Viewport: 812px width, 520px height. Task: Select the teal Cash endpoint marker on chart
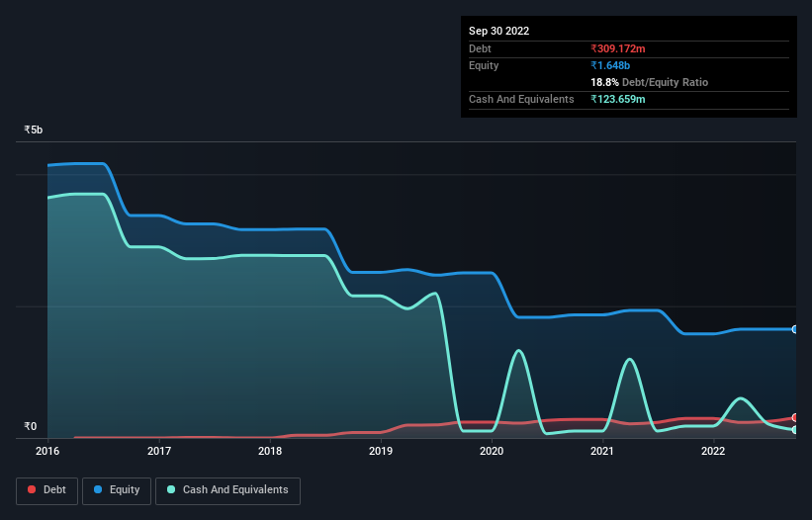tap(795, 430)
